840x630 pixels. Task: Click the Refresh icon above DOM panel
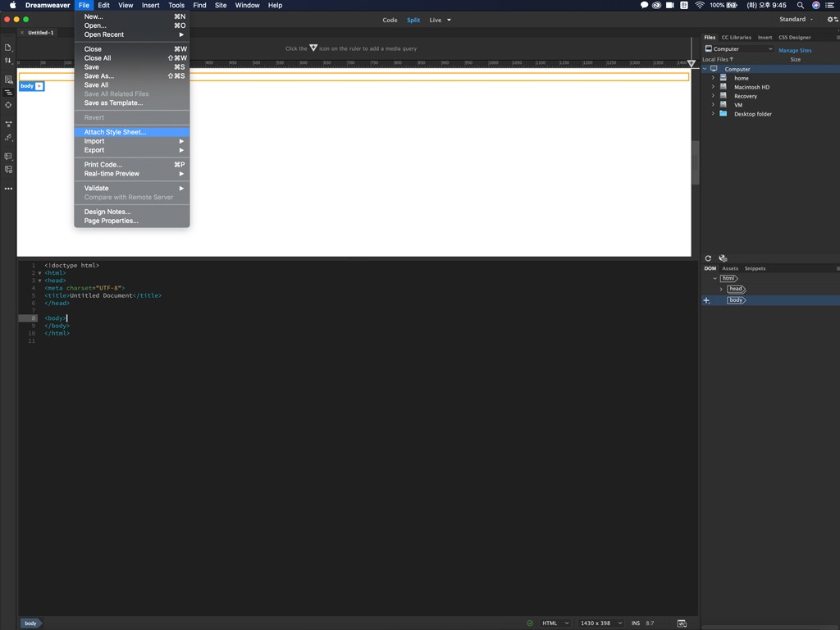[x=708, y=258]
